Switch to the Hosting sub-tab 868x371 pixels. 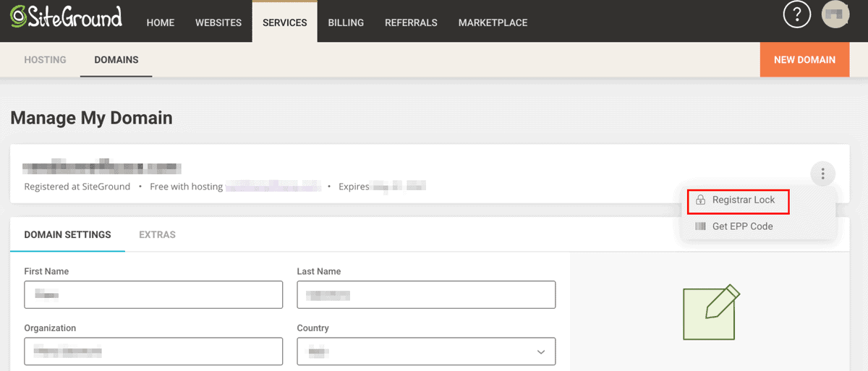tap(46, 60)
